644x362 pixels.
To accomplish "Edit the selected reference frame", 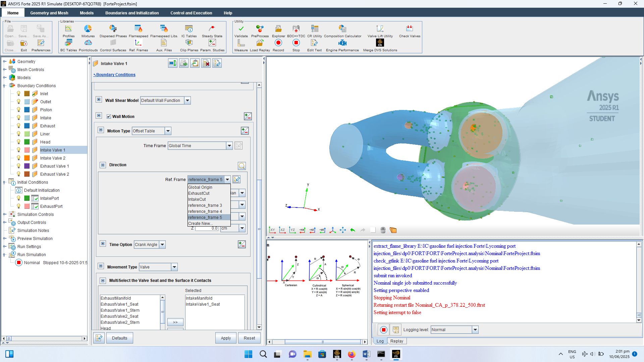I will click(236, 179).
